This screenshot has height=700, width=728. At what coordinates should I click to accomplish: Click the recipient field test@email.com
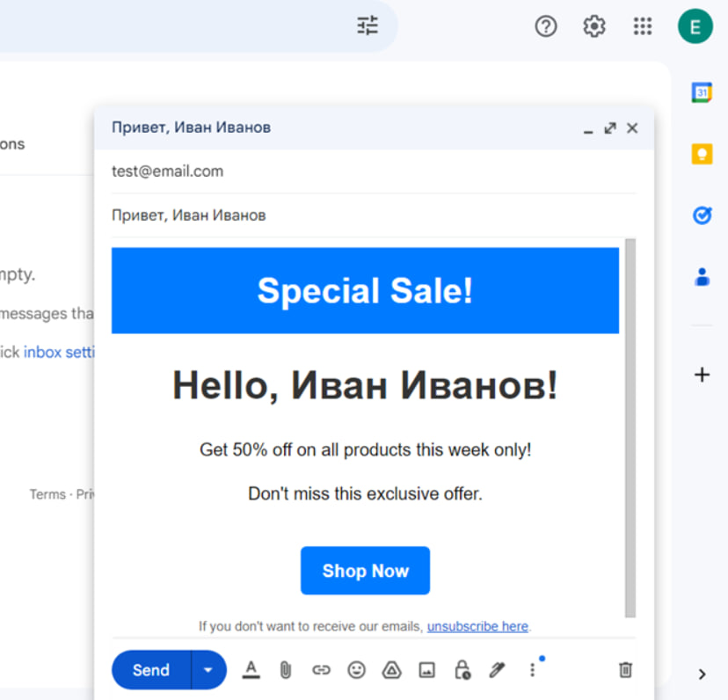[x=168, y=171]
